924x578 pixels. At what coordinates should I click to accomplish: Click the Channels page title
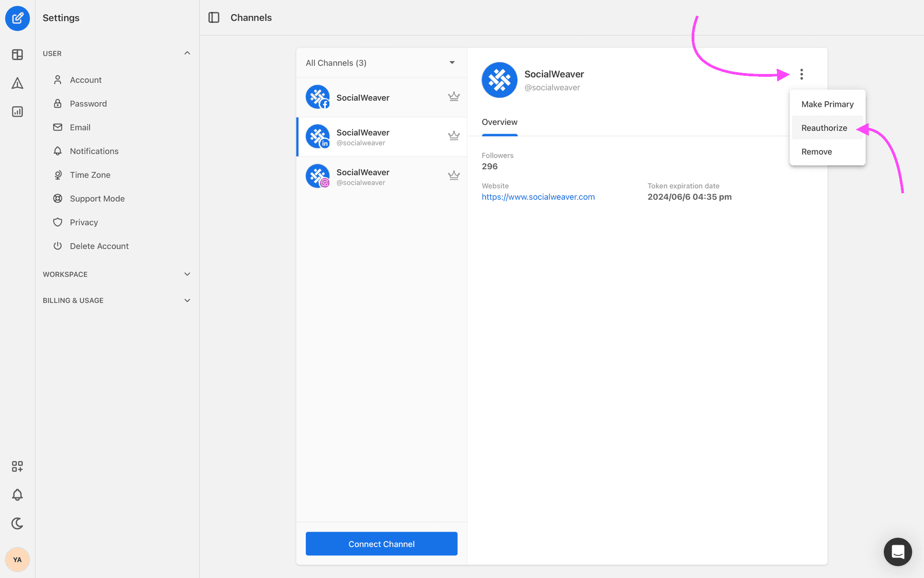(251, 18)
